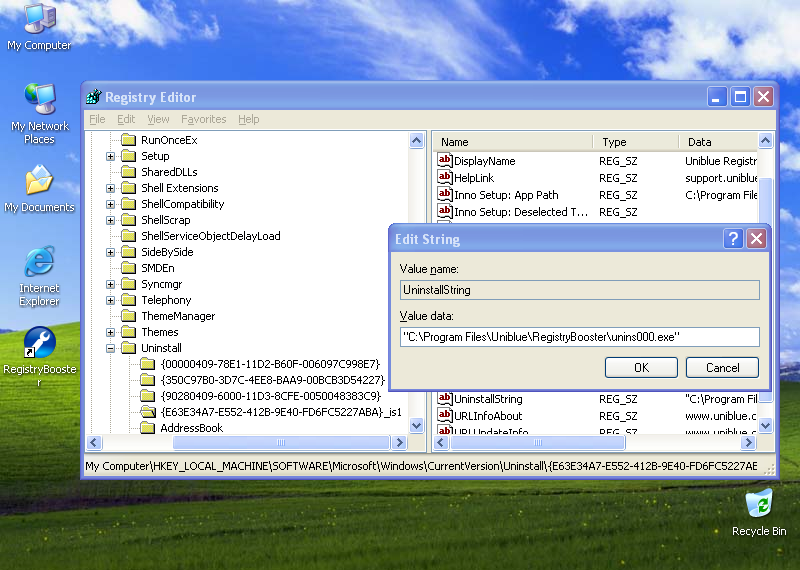800x570 pixels.
Task: Click the DisplayName string value icon
Action: pyautogui.click(x=445, y=160)
